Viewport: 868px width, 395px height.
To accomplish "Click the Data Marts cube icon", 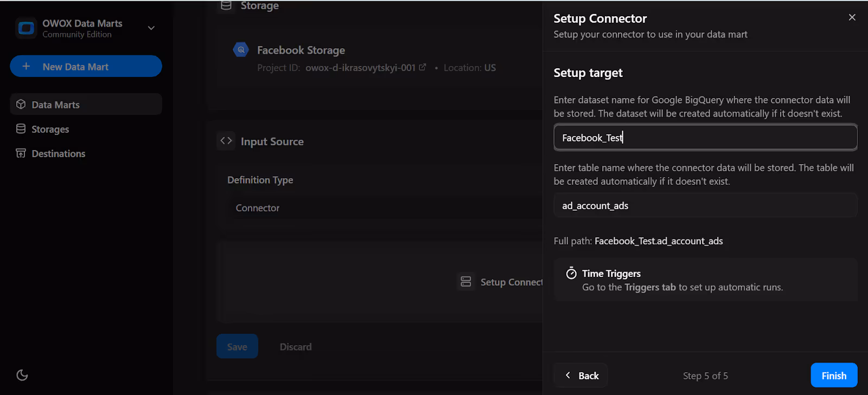I will pos(21,104).
